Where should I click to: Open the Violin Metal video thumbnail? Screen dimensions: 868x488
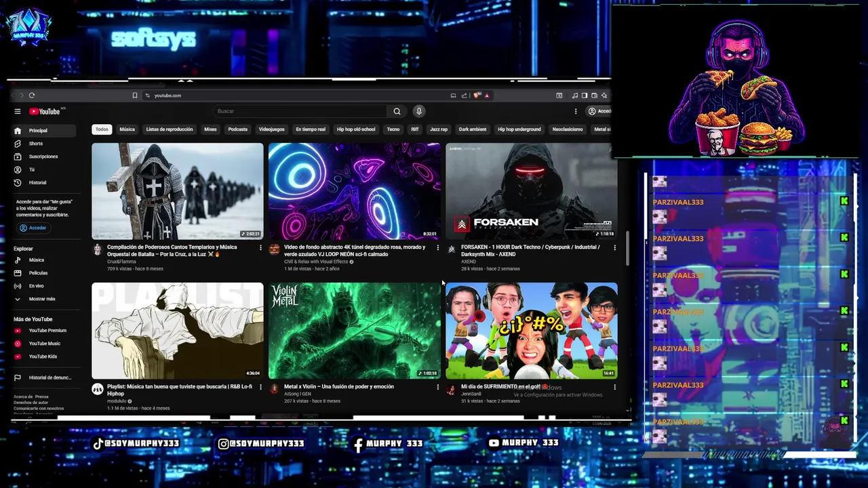pos(354,331)
